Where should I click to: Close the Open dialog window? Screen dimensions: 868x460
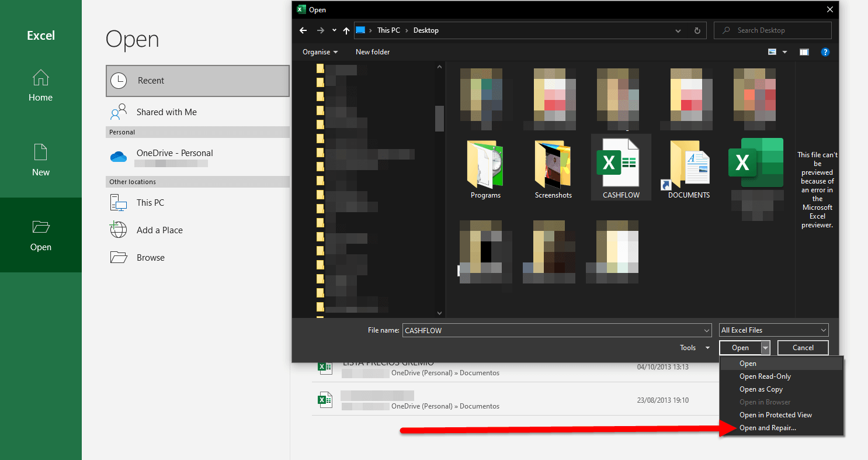[x=830, y=9]
